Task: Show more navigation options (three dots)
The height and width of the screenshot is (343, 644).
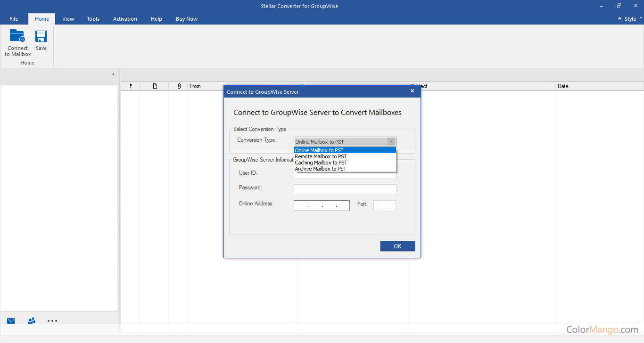Action: 52,321
